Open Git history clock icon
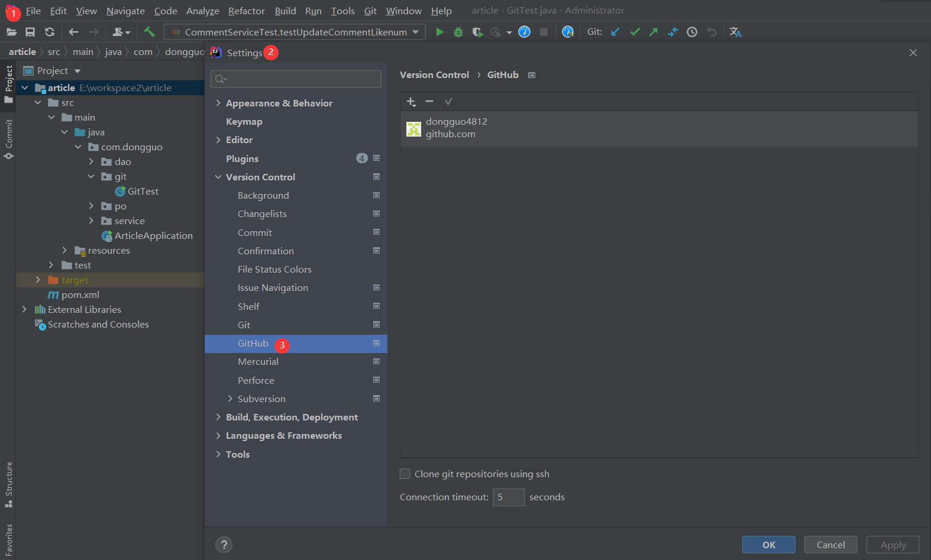 click(x=692, y=32)
